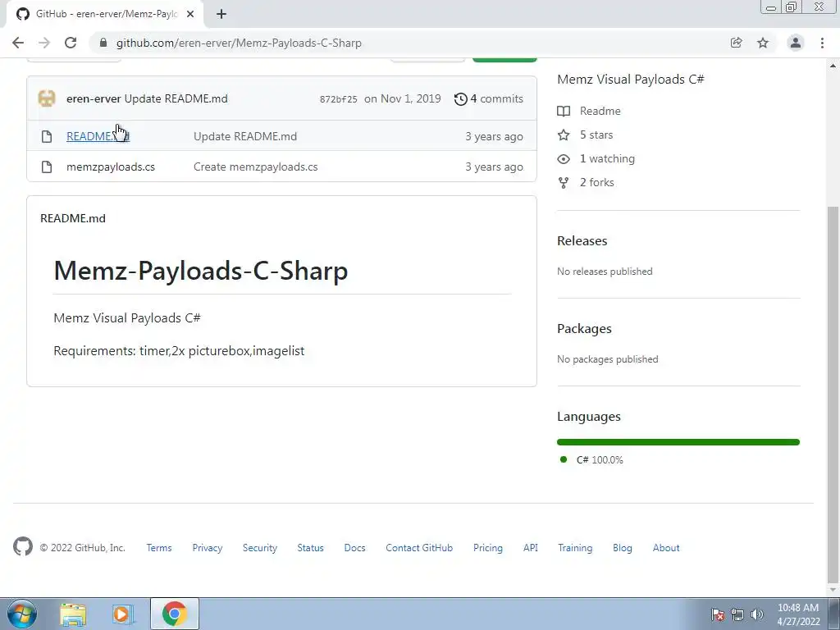Click the C# 100.0% language entry
The width and height of the screenshot is (840, 630).
(600, 459)
